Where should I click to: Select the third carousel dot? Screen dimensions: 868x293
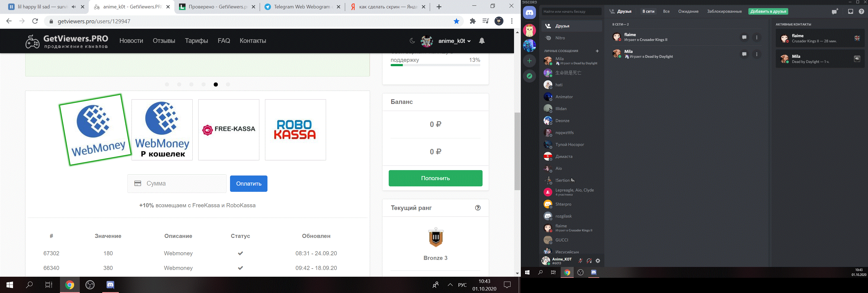point(192,85)
